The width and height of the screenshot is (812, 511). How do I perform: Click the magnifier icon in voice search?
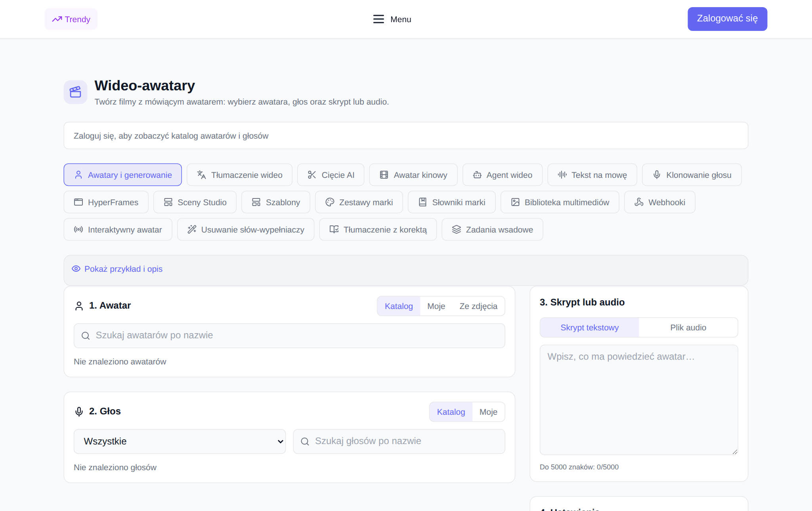[305, 441]
